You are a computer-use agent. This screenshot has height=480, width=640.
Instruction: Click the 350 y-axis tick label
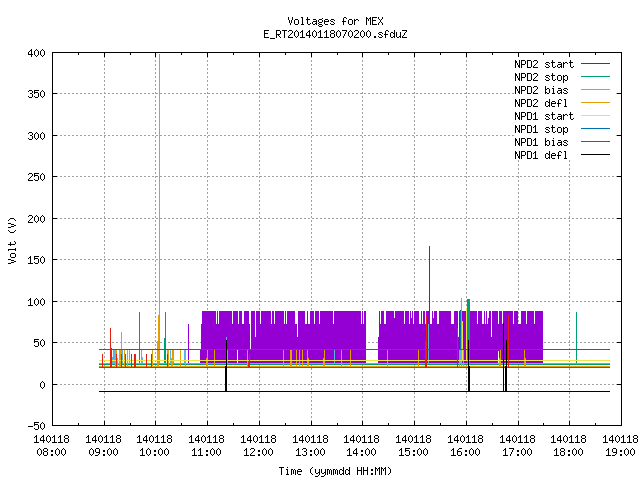tap(36, 94)
